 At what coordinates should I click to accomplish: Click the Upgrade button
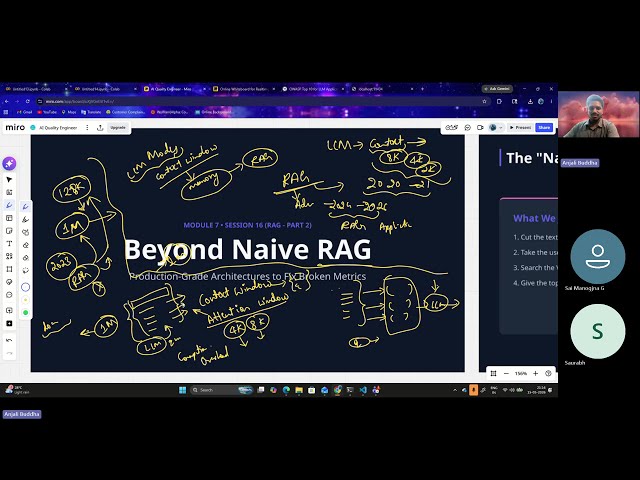coord(118,128)
